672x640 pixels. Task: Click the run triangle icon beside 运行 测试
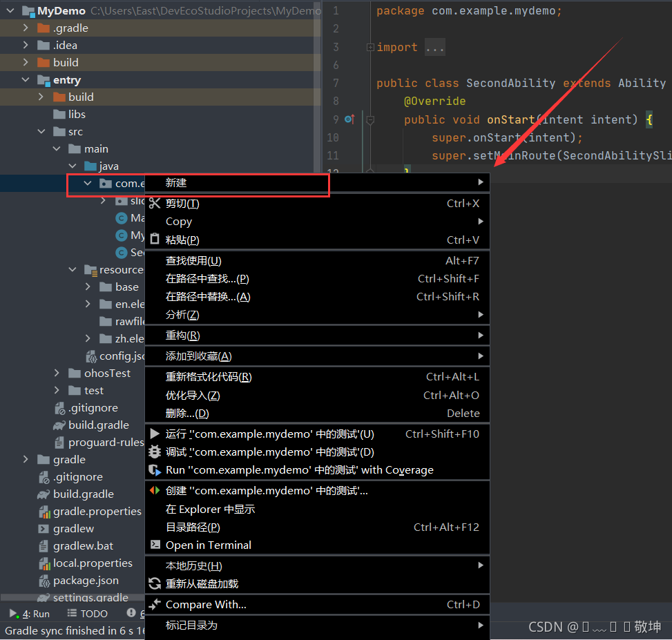pyautogui.click(x=155, y=434)
